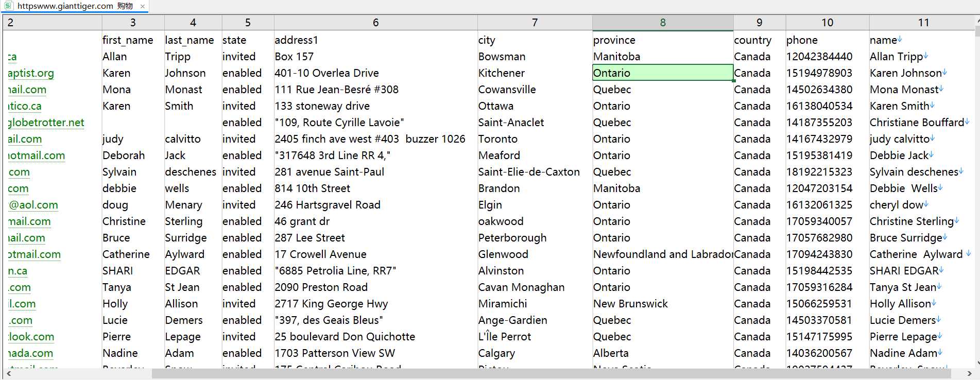The image size is (980, 380).
Task: Select column header 11
Action: [x=923, y=23]
